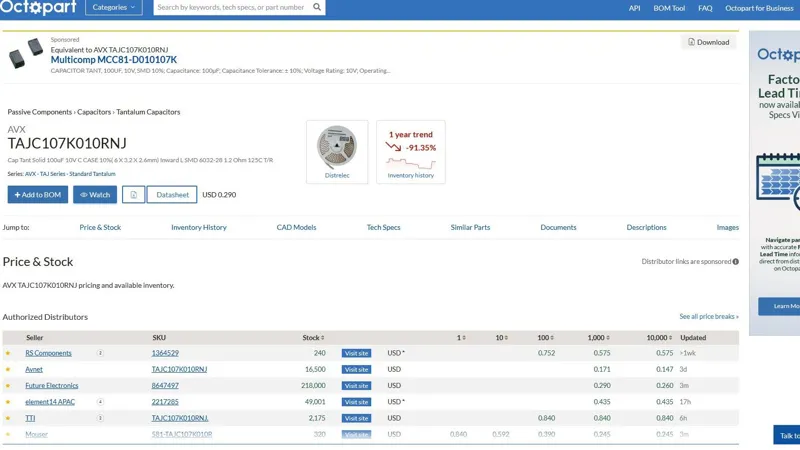Jump to the Tech Specs section
The height and width of the screenshot is (450, 800).
pyautogui.click(x=383, y=227)
